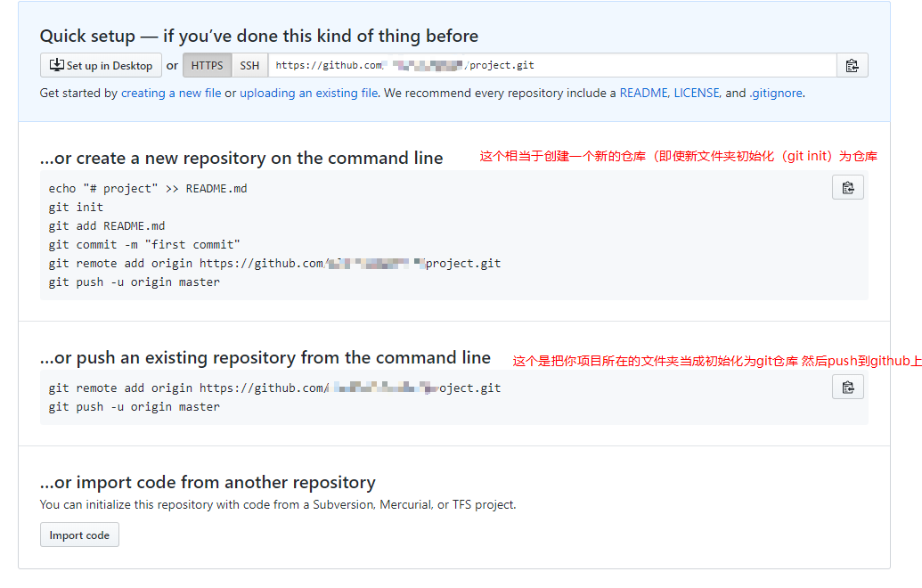This screenshot has height=588, width=922.
Task: Select the HTTPS protocol toggle
Action: click(207, 65)
